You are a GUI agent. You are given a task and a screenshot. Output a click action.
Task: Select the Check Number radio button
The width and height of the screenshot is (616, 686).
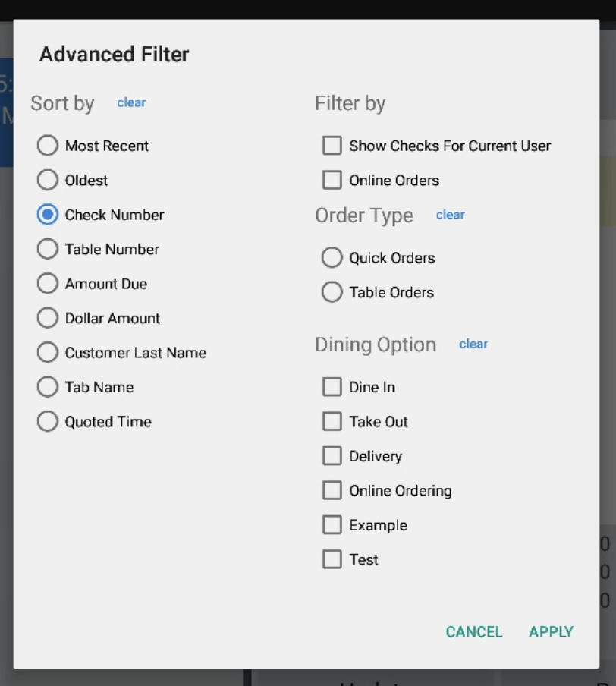pos(48,215)
